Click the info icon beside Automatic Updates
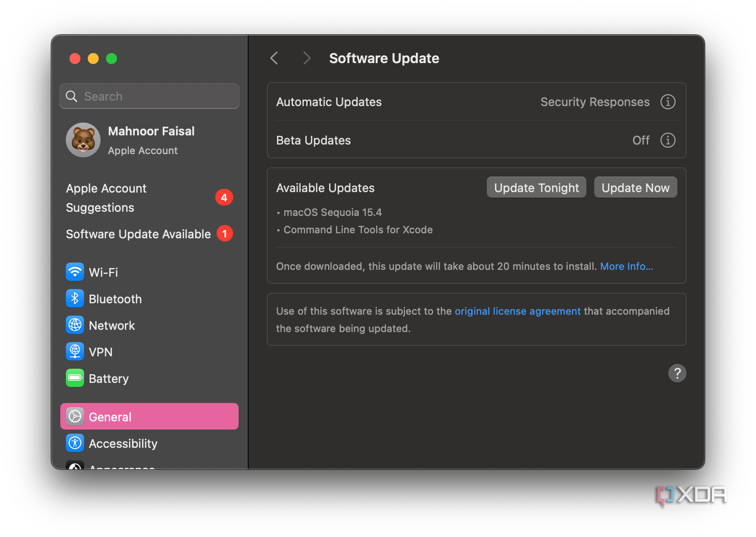Screen dimensions: 756x537 [668, 102]
